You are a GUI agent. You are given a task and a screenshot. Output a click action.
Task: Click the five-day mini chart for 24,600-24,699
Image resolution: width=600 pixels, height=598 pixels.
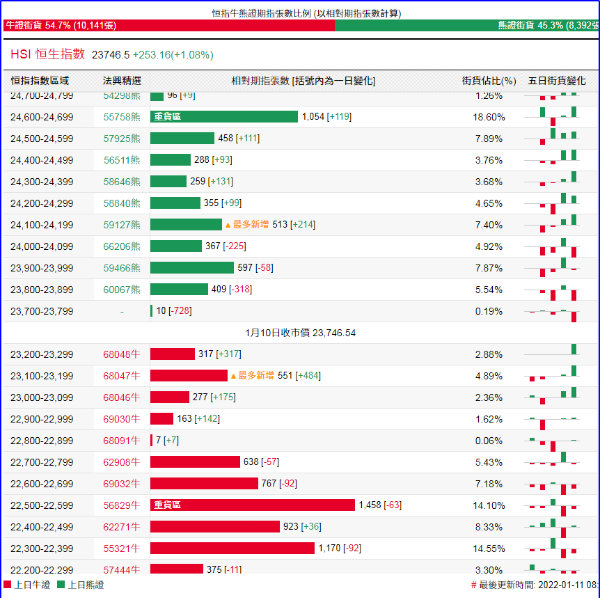coord(551,117)
